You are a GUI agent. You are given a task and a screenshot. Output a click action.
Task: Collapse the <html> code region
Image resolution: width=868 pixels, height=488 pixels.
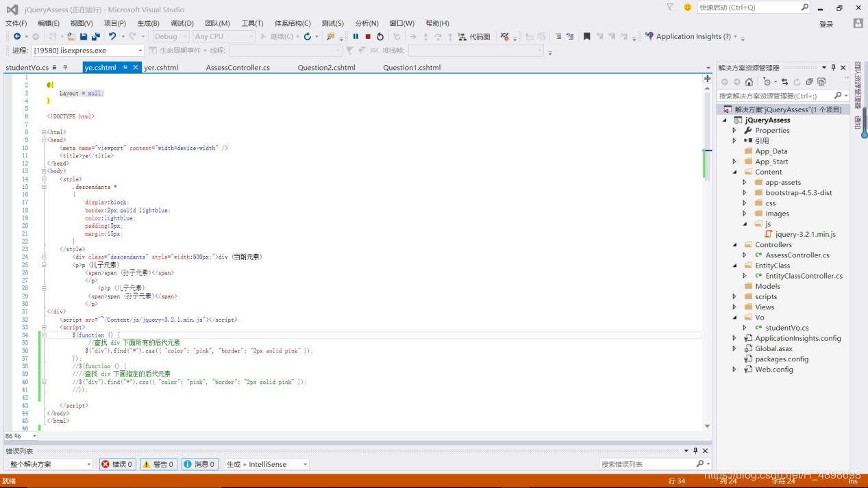point(44,132)
